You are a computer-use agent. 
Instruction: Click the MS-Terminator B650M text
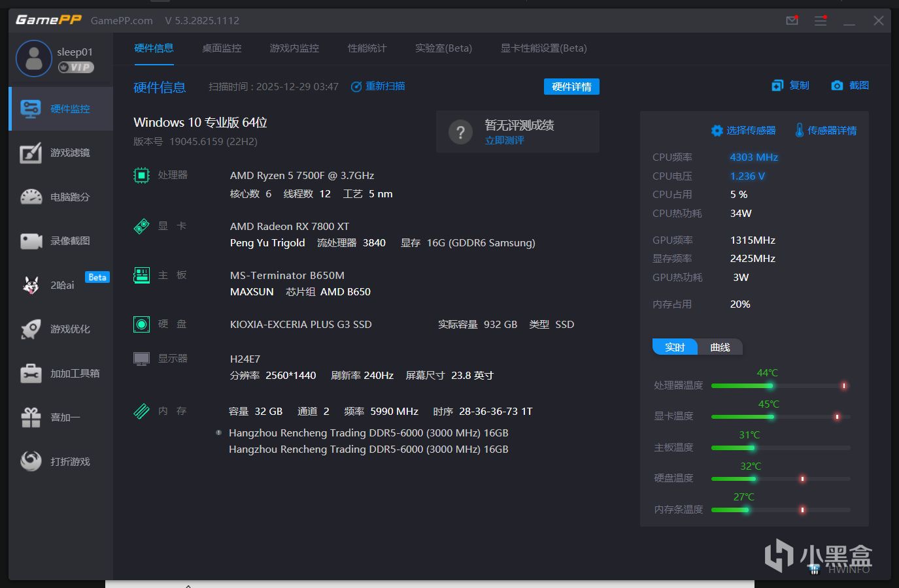click(287, 276)
